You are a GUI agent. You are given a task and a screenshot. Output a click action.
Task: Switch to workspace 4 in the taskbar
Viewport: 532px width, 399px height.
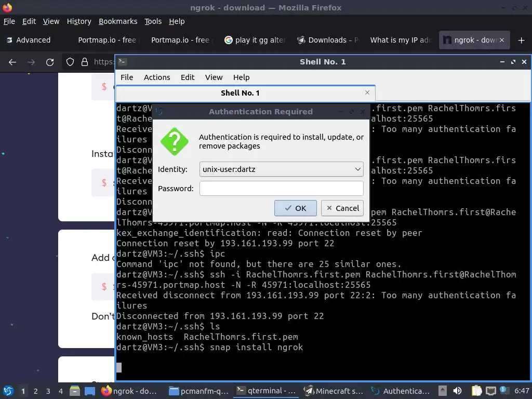[x=61, y=391]
